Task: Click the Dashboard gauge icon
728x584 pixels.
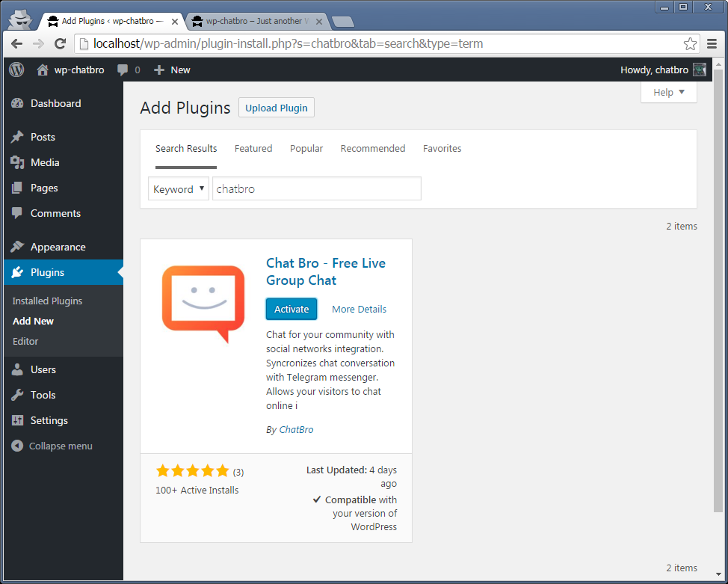Action: [x=17, y=104]
